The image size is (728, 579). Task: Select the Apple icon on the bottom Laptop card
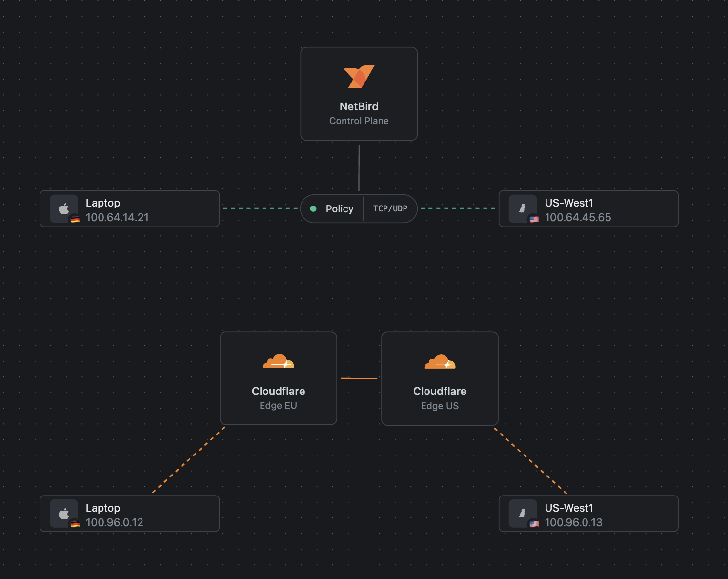[x=63, y=514]
